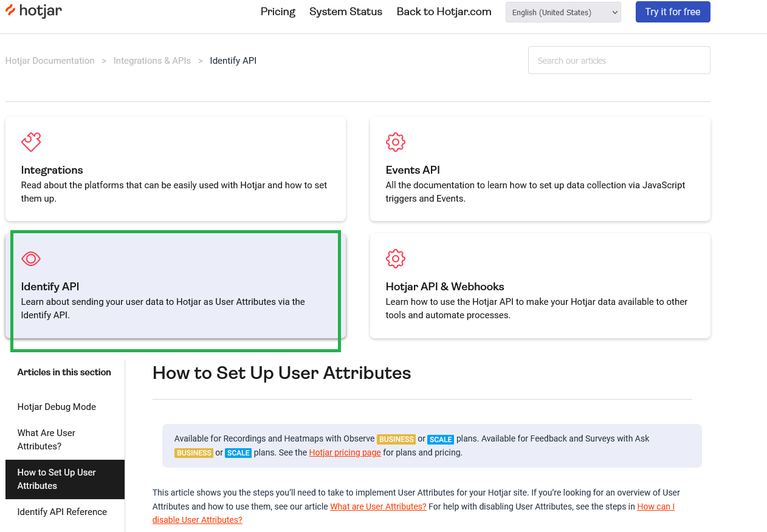767x532 pixels.
Task: Click the Try it for free button
Action: tap(673, 12)
